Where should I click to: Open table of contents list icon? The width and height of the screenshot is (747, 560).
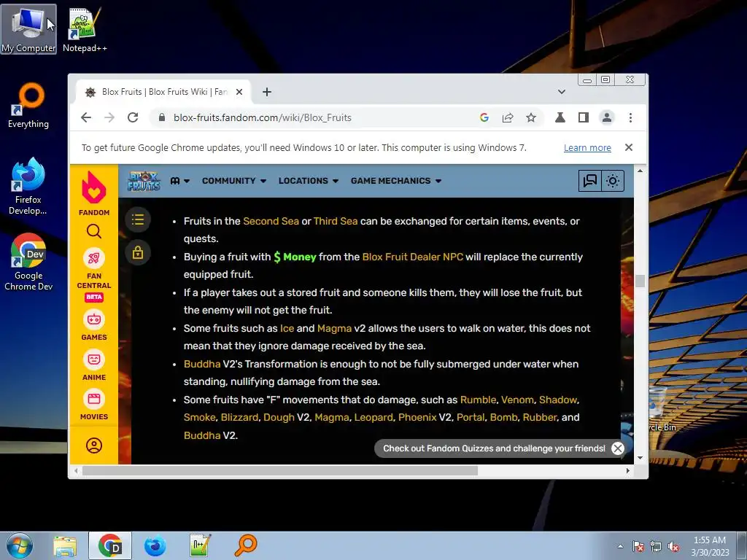(x=138, y=219)
